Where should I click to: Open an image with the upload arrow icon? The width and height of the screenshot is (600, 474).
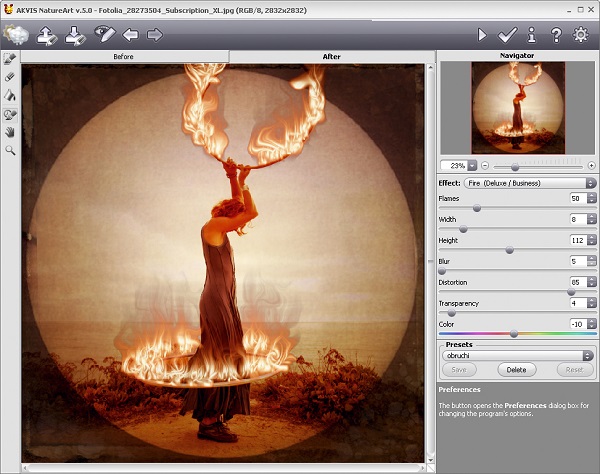(x=46, y=36)
